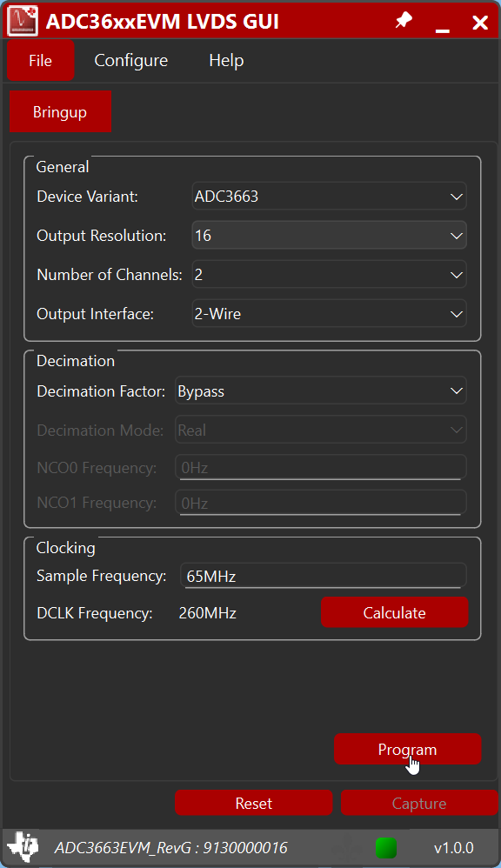Open the Output Interface 2-Wire dropdown
501x868 pixels.
(329, 313)
